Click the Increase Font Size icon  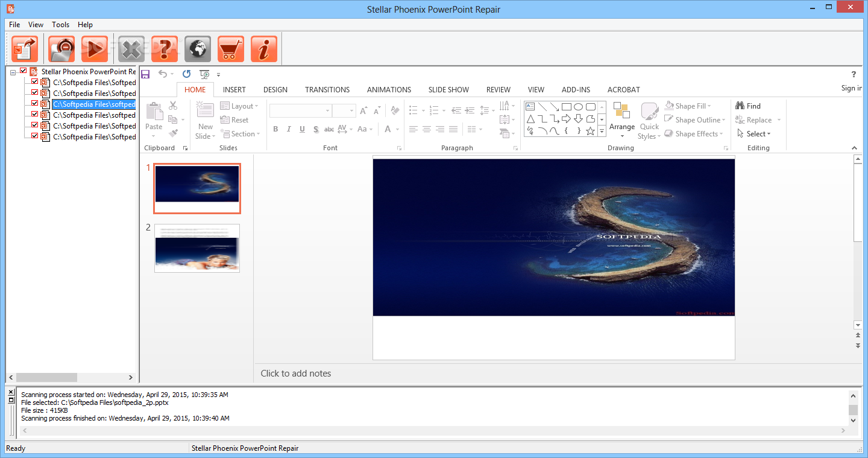pos(363,111)
